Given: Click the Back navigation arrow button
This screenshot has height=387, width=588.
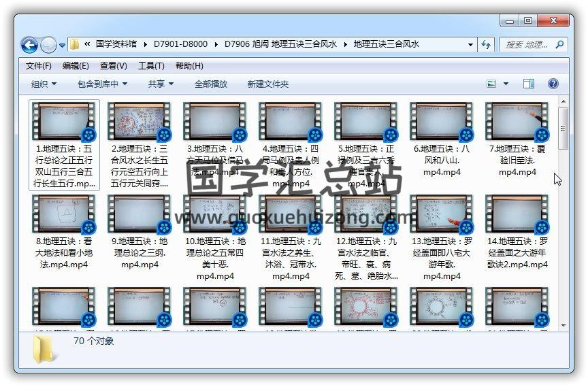Looking at the screenshot, I should [x=29, y=46].
